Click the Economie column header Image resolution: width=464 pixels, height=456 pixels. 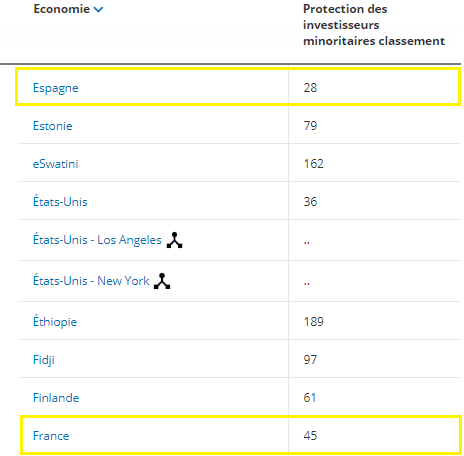point(62,9)
